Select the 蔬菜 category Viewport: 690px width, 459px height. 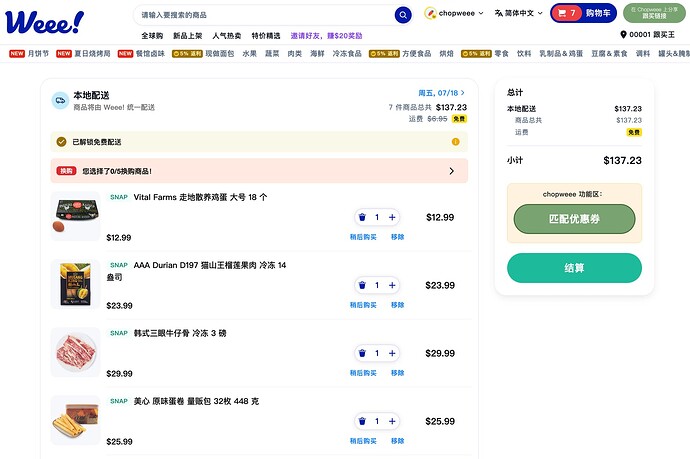click(x=272, y=53)
